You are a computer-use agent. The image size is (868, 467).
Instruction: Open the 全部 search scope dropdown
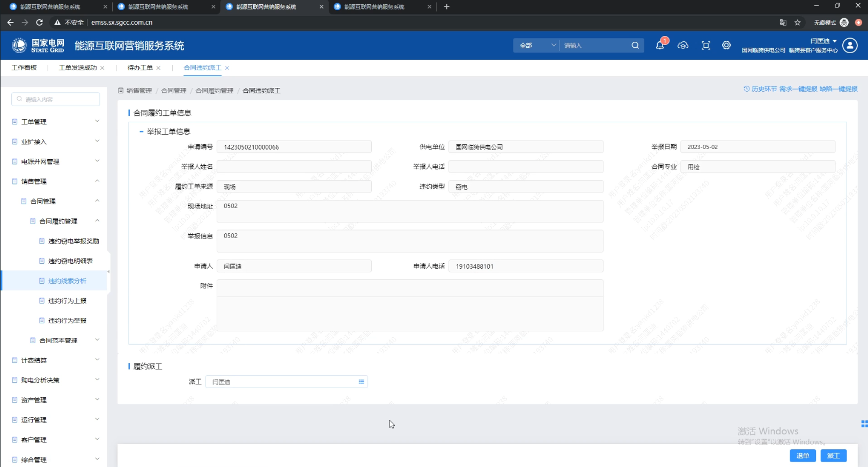point(537,46)
